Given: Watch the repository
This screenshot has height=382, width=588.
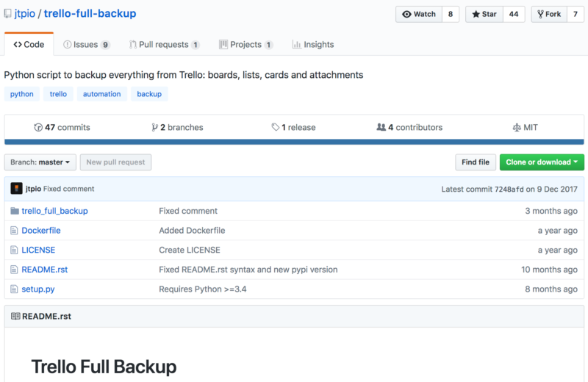Looking at the screenshot, I should tap(419, 14).
